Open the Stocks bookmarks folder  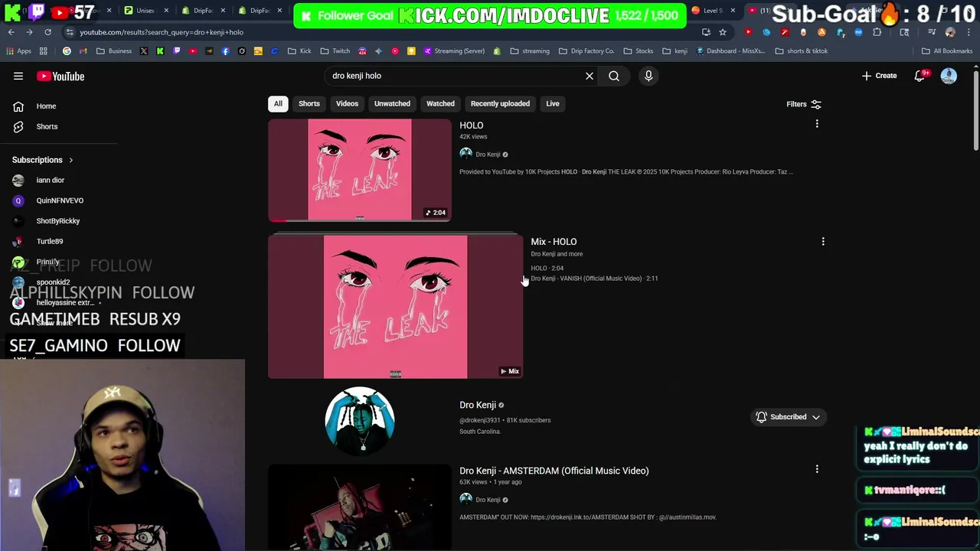(639, 51)
